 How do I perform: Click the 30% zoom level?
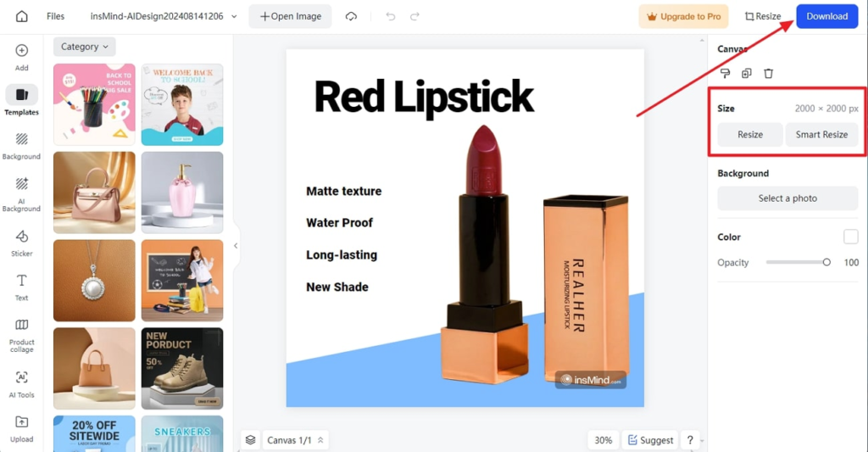point(604,440)
